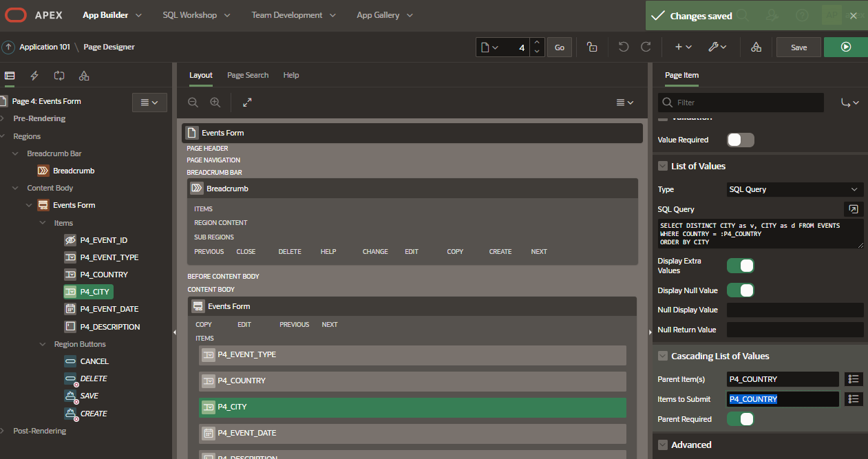Select the Layout tab
Image resolution: width=868 pixels, height=459 pixels.
pos(201,75)
